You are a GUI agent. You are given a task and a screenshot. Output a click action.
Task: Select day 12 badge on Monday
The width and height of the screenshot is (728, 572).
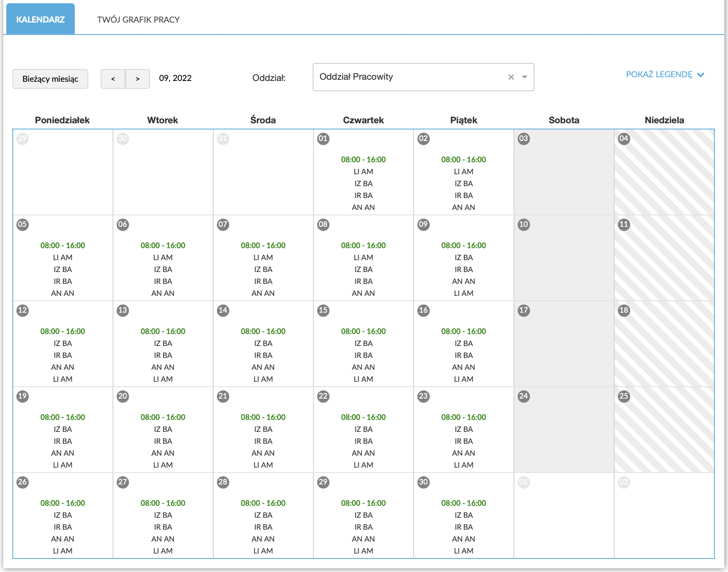[23, 310]
